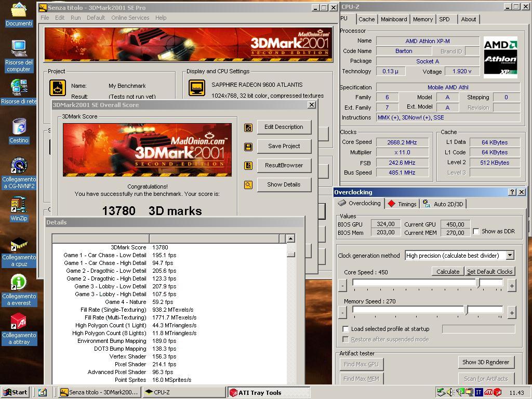
Task: Decrease Memory Speed with minus button
Action: coord(343,313)
